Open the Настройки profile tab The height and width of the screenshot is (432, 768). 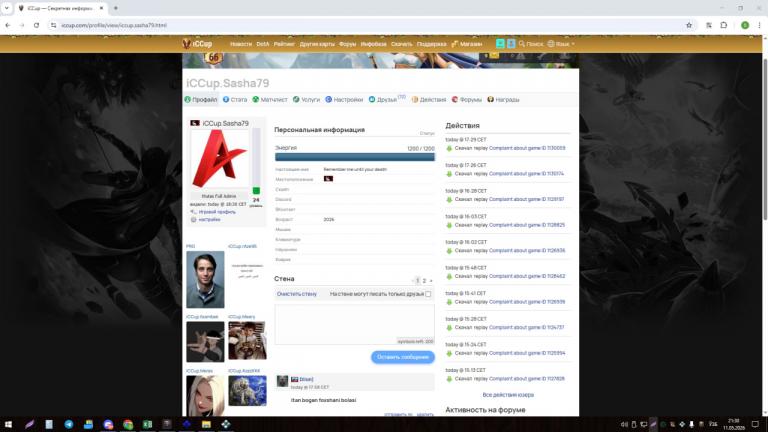pos(344,99)
